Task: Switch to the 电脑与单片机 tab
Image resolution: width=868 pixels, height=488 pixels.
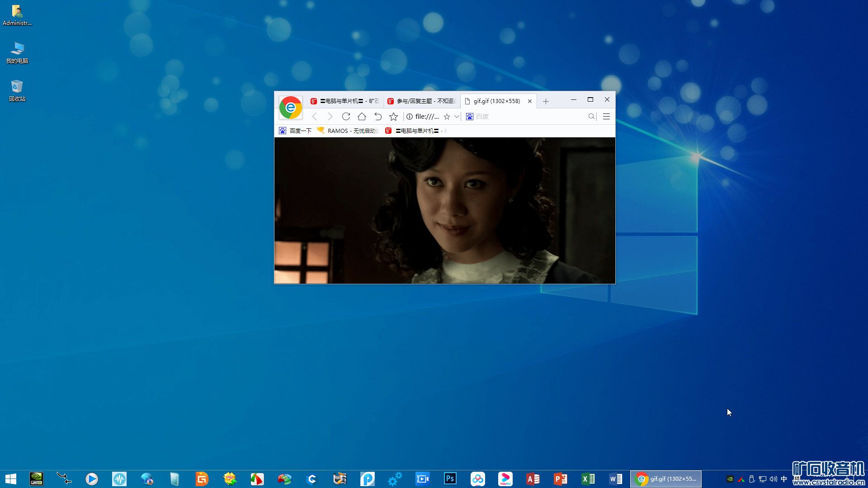Action: point(344,101)
